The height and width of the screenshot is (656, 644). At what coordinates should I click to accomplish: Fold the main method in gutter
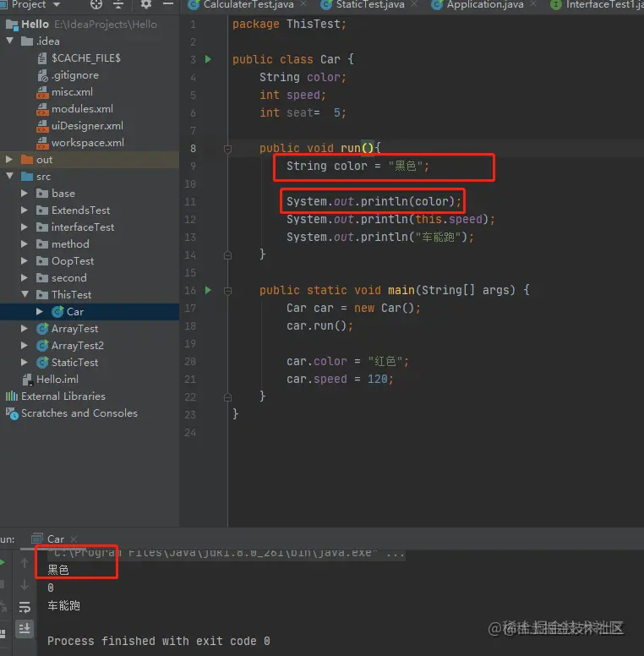tap(227, 290)
